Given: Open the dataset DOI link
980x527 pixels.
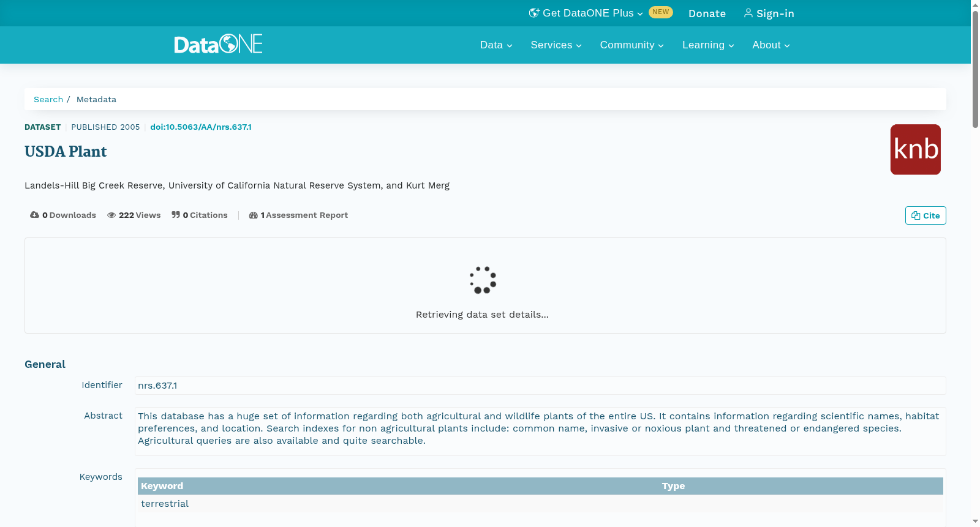Looking at the screenshot, I should (201, 127).
